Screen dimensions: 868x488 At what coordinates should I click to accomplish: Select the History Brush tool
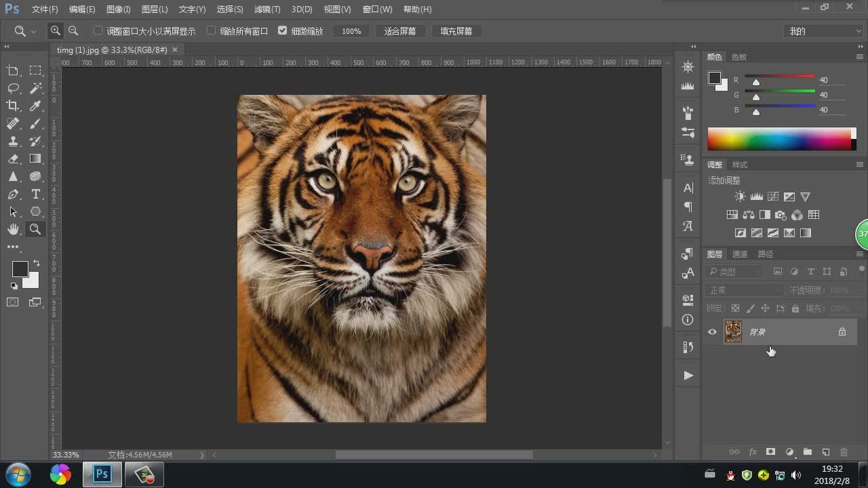pyautogui.click(x=35, y=141)
